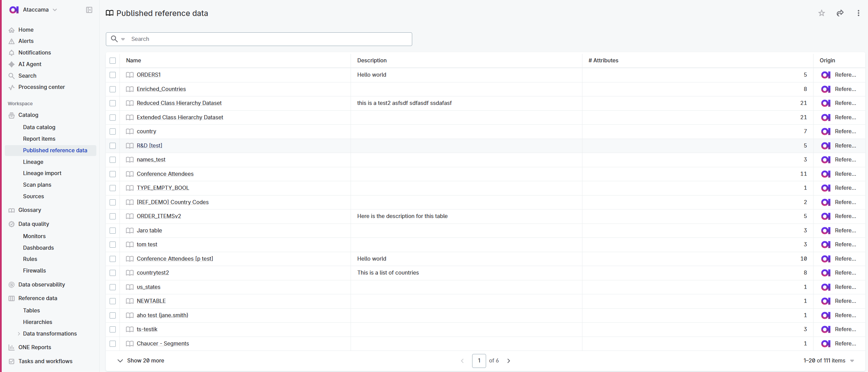Screen dimensions: 868x372
Task: Open Data observability from the sidebar
Action: click(x=42, y=284)
